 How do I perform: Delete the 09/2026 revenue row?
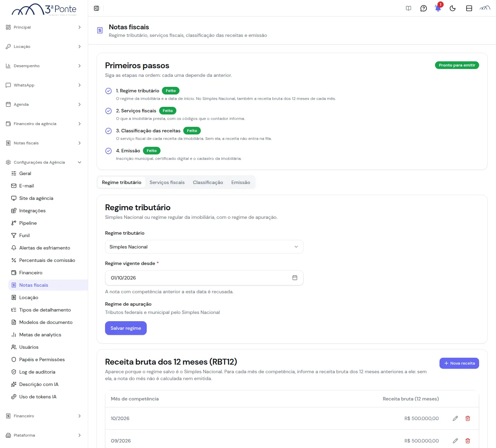click(x=468, y=441)
